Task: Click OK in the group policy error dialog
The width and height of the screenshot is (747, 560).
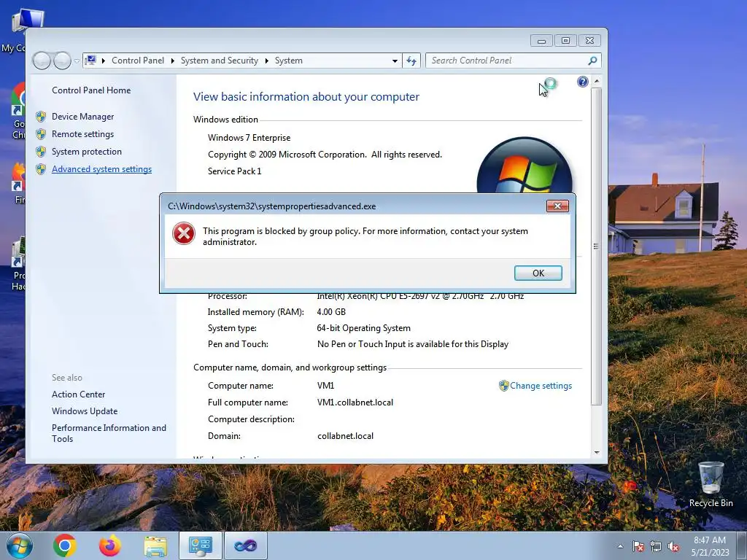Action: [x=538, y=273]
